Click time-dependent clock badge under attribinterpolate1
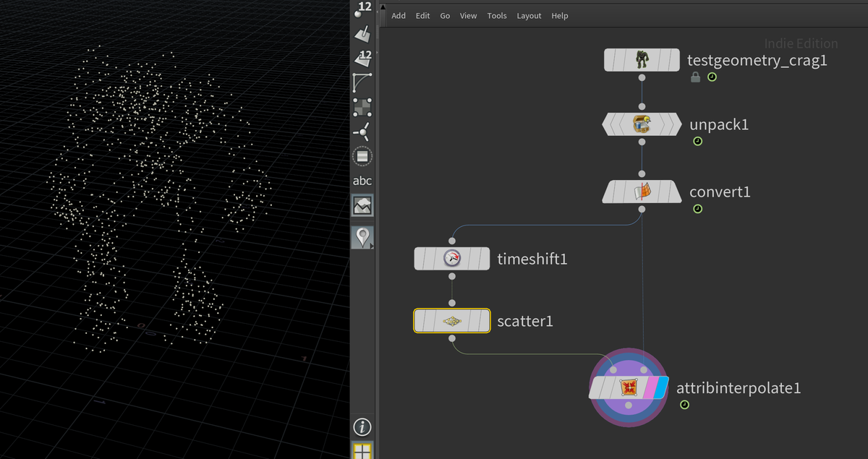868x459 pixels. click(x=684, y=405)
